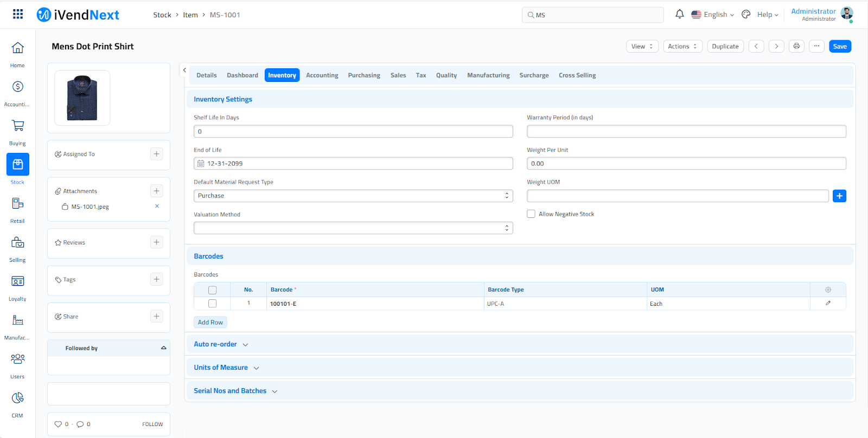Click the notifications bell icon
The width and height of the screenshot is (868, 438).
(679, 15)
